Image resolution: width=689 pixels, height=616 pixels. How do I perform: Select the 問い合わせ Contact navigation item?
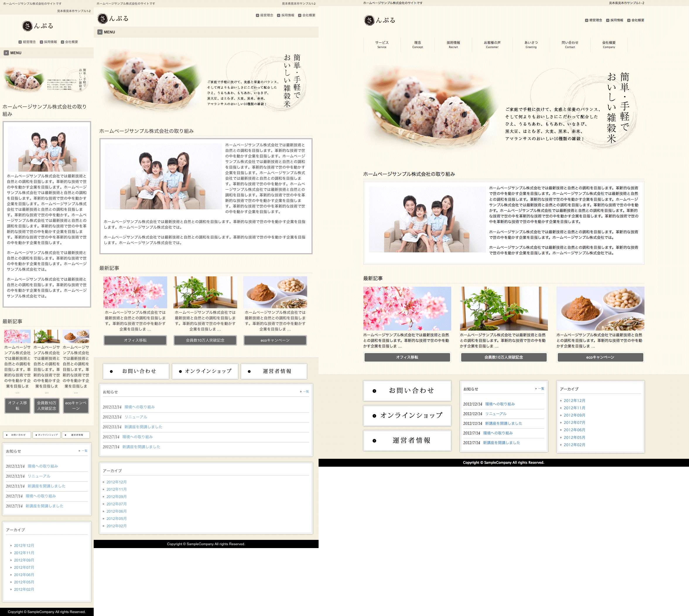point(570,44)
